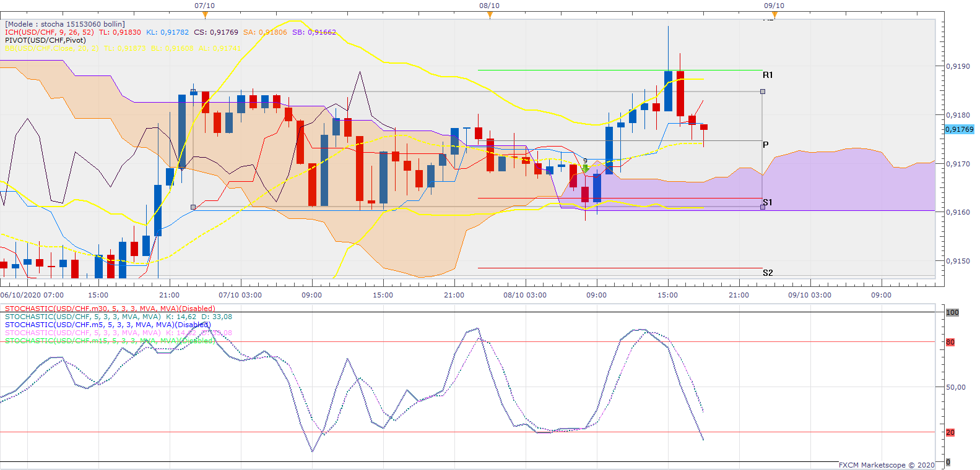Click the highlighted current price 0,91769 label
980x470 pixels.
tap(959, 129)
